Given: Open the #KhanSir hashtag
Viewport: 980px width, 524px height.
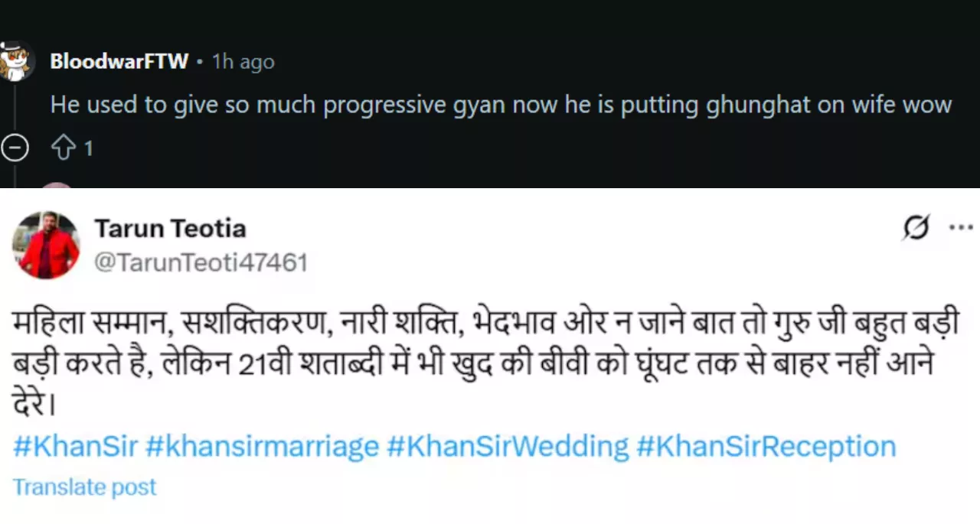Looking at the screenshot, I should (x=75, y=446).
